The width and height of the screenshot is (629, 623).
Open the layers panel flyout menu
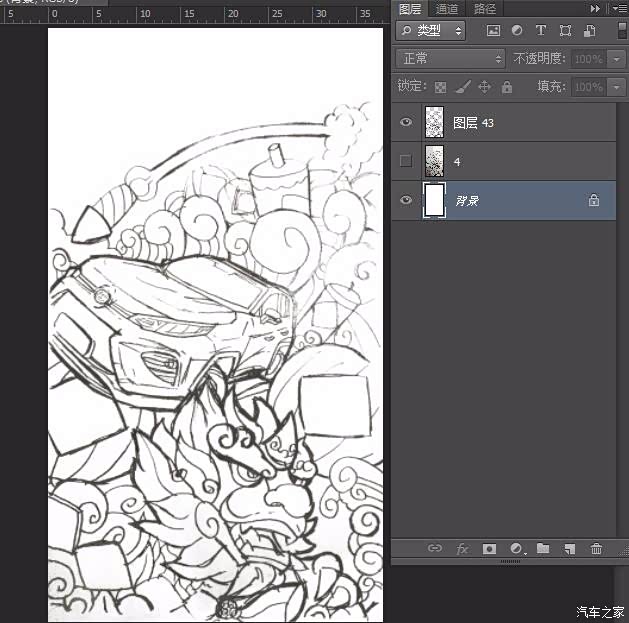pos(617,8)
